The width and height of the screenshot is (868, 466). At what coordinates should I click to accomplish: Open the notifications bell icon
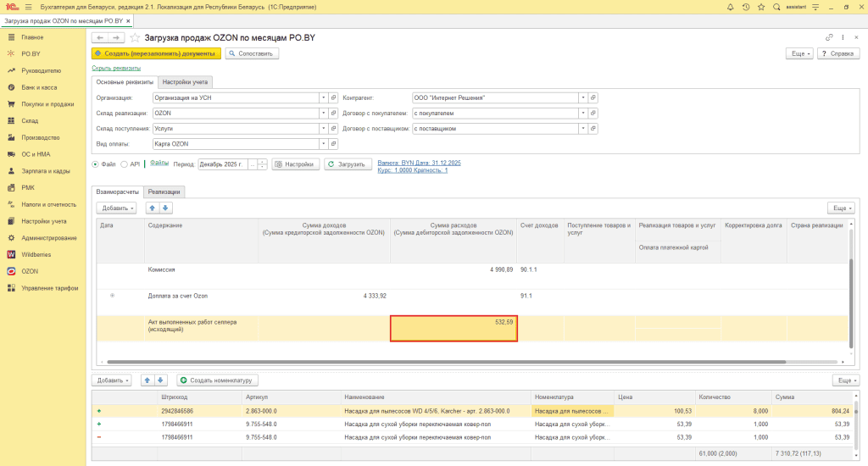point(730,7)
